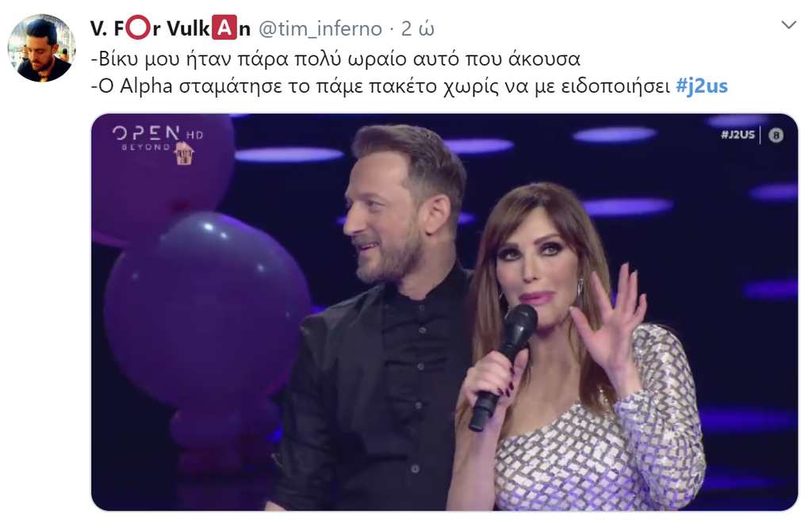Open the blue #j2us hashtag link
The width and height of the screenshot is (812, 520).
[702, 86]
